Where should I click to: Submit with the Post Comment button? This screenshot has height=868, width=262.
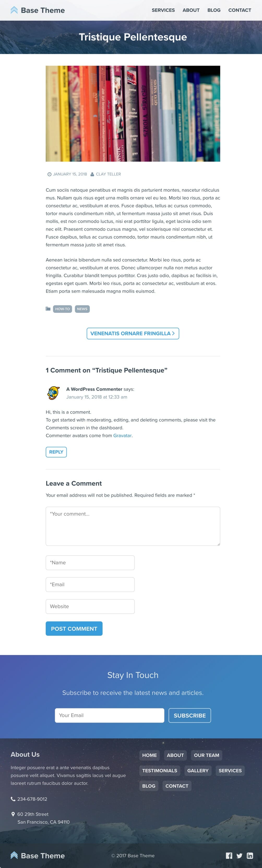74,629
